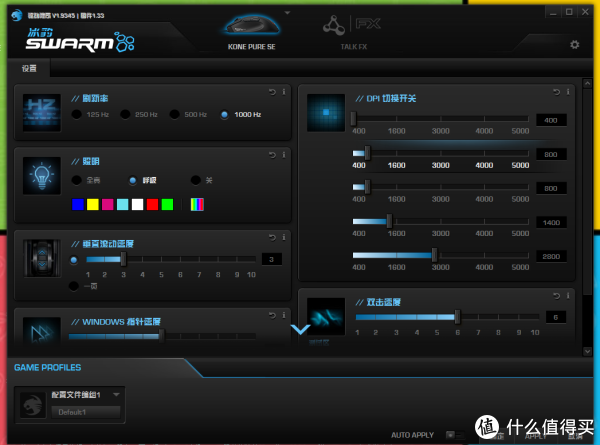Pick the white color swatch

coord(137,204)
